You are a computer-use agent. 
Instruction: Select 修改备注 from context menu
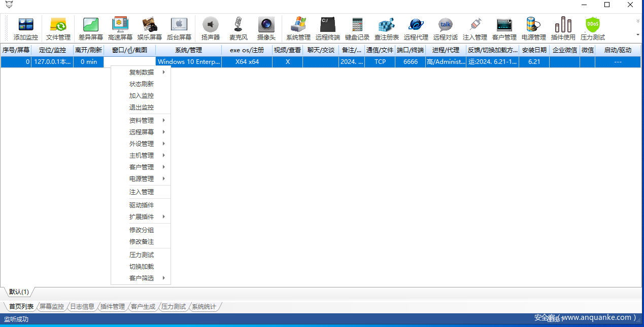click(141, 242)
